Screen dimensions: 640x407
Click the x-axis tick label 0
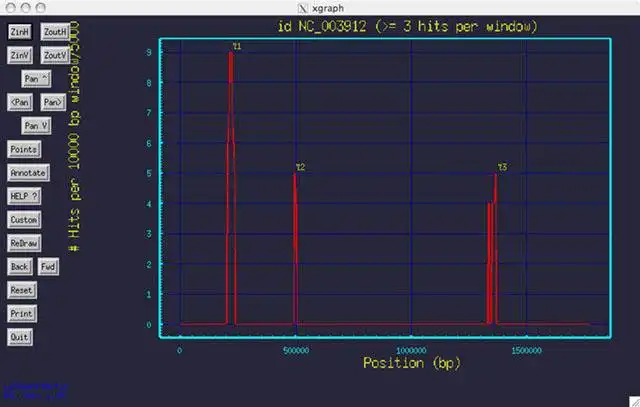(180, 351)
